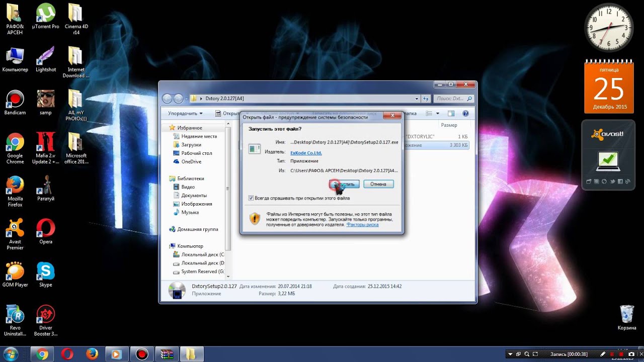This screenshot has width=644, height=362.
Task: Open Музыка library in navigation pane
Action: pyautogui.click(x=186, y=213)
